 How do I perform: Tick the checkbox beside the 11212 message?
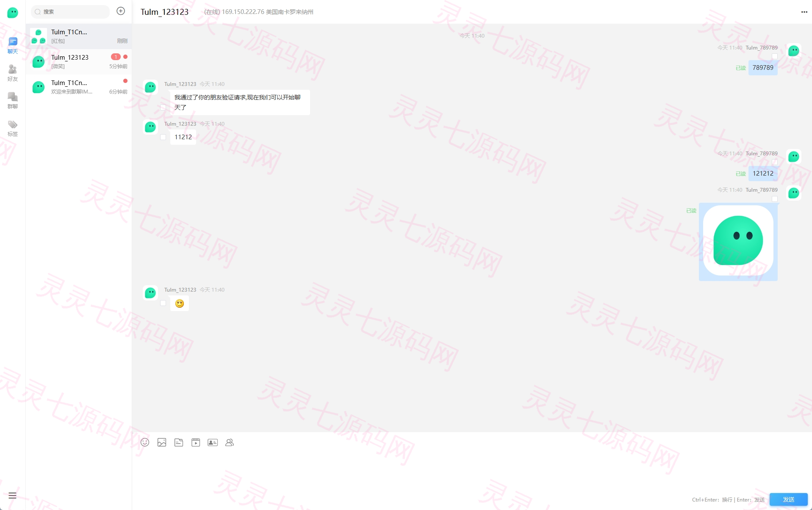pyautogui.click(x=163, y=137)
